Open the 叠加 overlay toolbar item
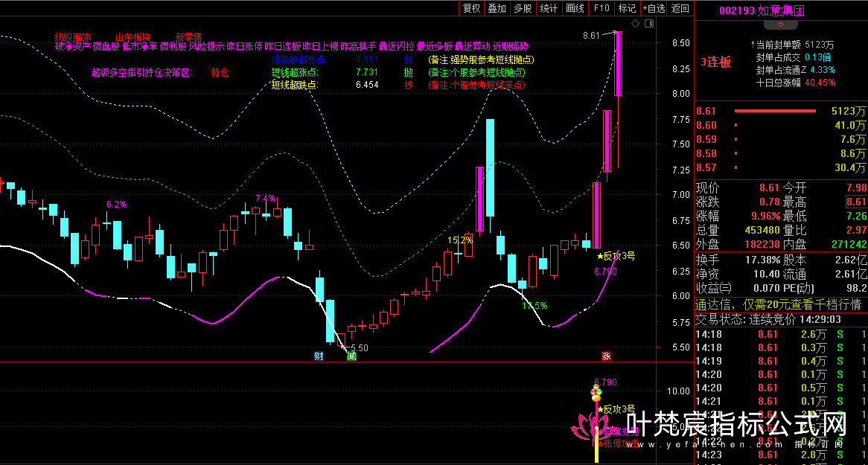Screen dimensions: 868x465 pyautogui.click(x=497, y=7)
